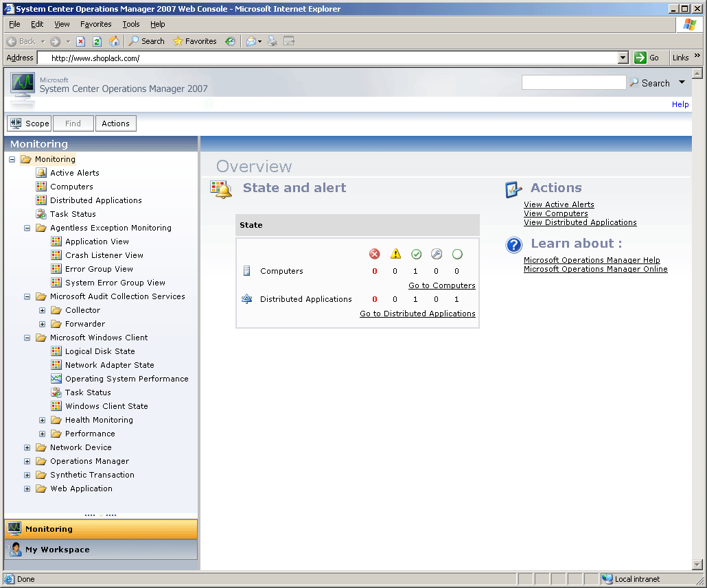Image resolution: width=707 pixels, height=588 pixels.
Task: Click the maintenance mode wrench state icon
Action: point(437,254)
